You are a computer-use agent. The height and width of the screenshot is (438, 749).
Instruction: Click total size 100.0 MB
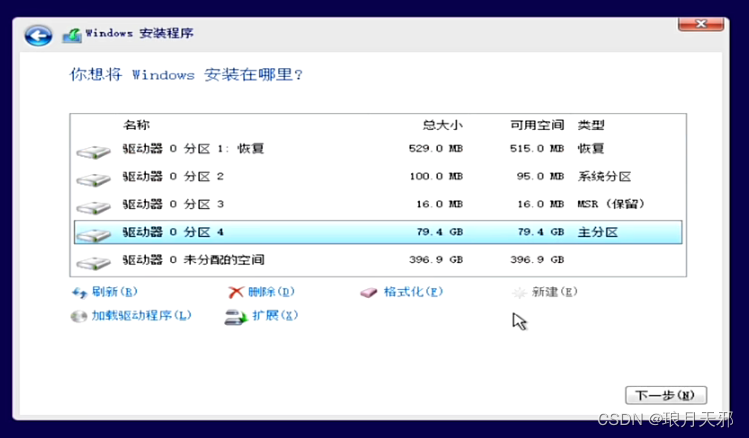[436, 176]
